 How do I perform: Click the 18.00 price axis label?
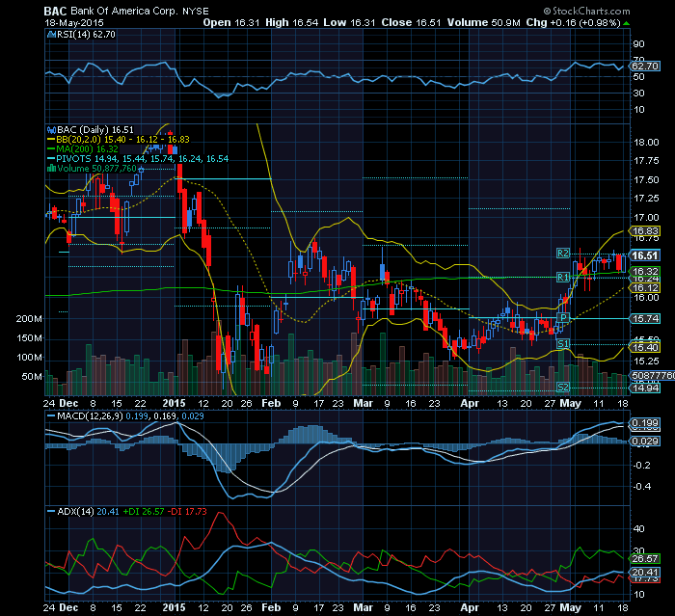coord(646,143)
